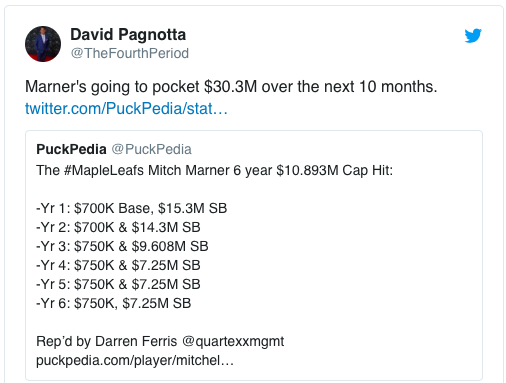Viewport: 506px width, 383px height.
Task: Open the @TheFourthPeriod handle
Action: tap(130, 53)
